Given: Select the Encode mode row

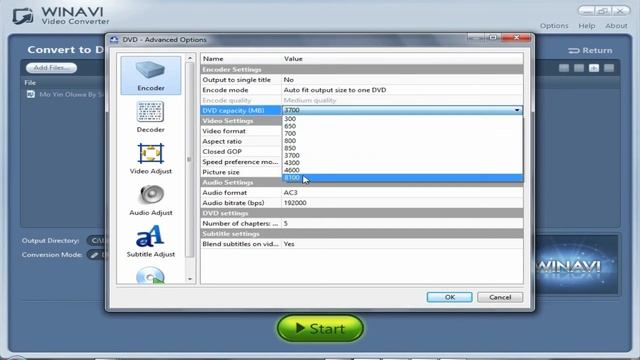Looking at the screenshot, I should point(362,90).
